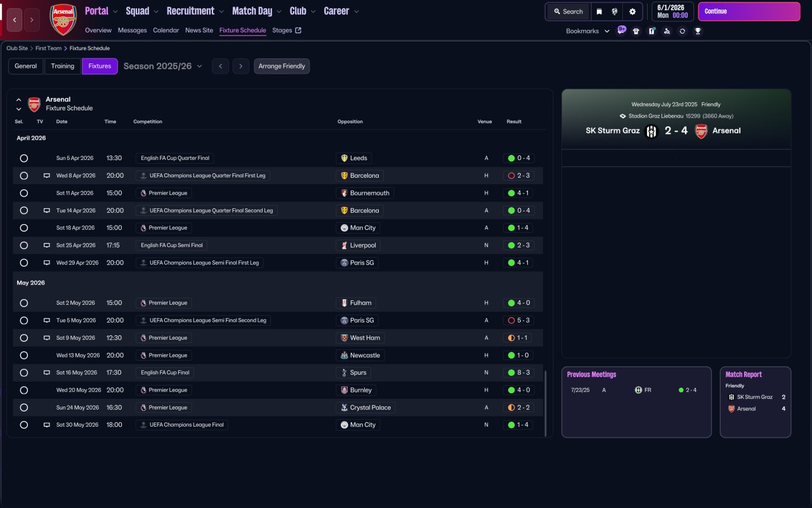Select the radio button for the Leeds fixture
This screenshot has height=508, width=812.
(24, 158)
